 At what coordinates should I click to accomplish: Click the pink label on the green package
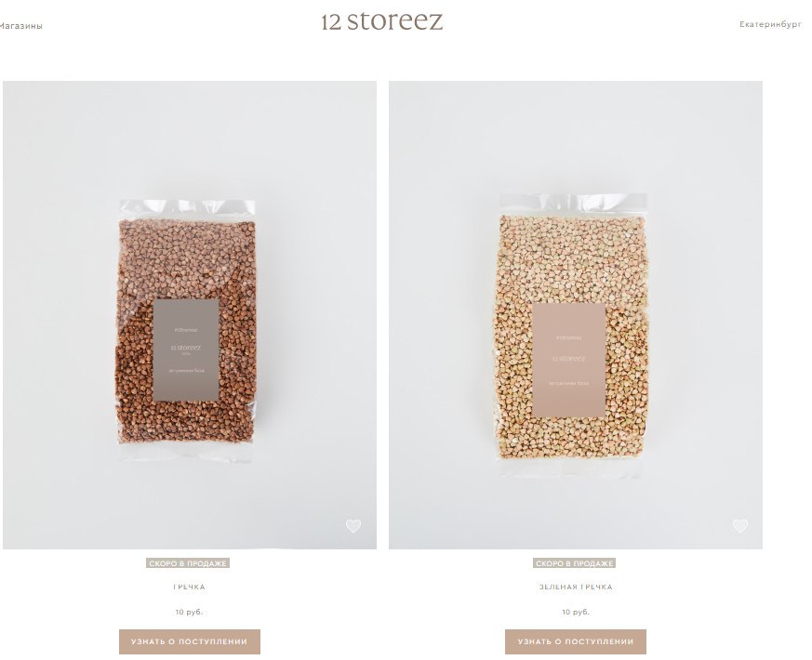click(x=569, y=361)
